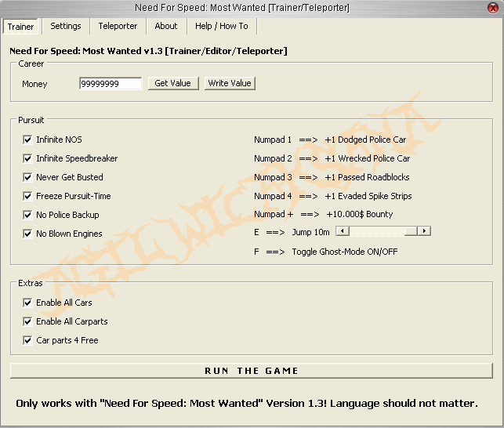Click the '+1 Passed Roadblocks' text
Screen dimensions: 504x428
[x=367, y=177]
